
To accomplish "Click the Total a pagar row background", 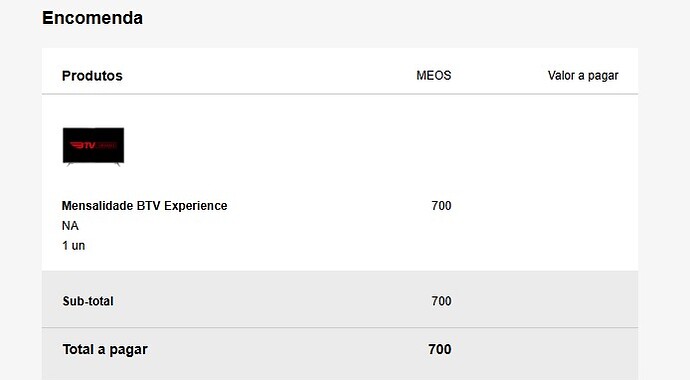I will 340,354.
